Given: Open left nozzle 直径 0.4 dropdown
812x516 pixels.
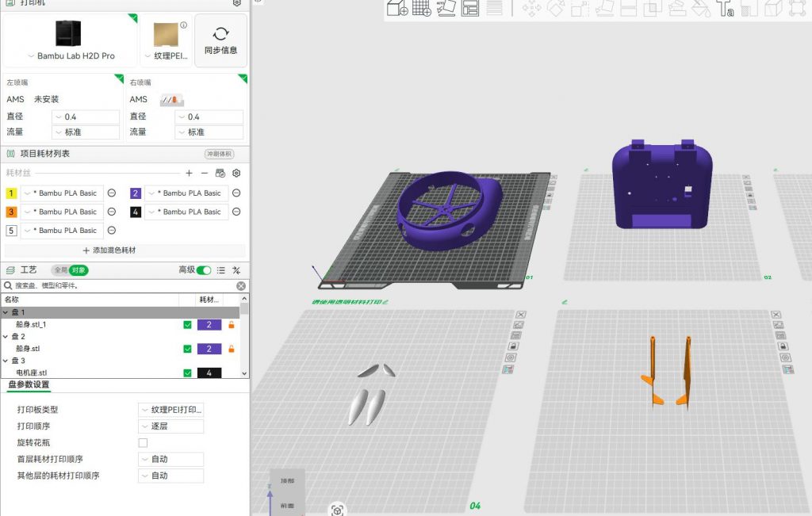Looking at the screenshot, I should coord(86,117).
